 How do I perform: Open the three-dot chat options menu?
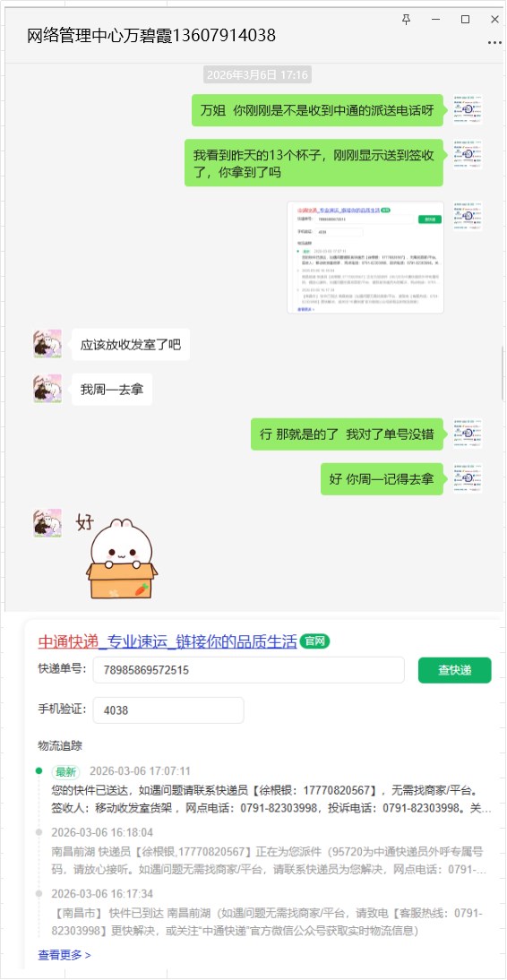(x=494, y=42)
